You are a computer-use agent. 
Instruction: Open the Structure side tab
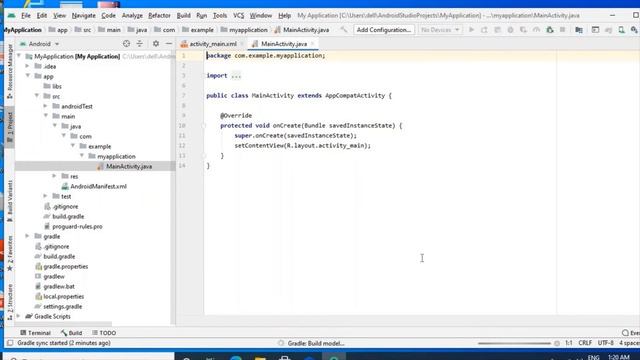(x=9, y=302)
